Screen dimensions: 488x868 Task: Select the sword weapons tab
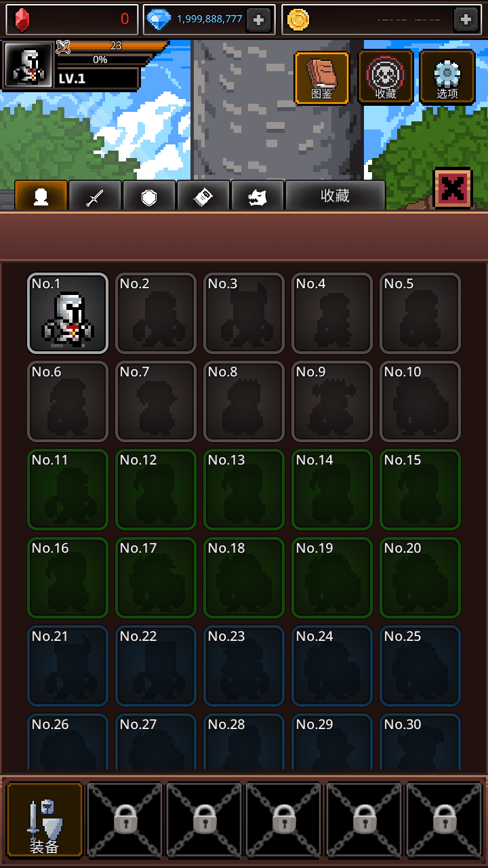[x=95, y=196]
